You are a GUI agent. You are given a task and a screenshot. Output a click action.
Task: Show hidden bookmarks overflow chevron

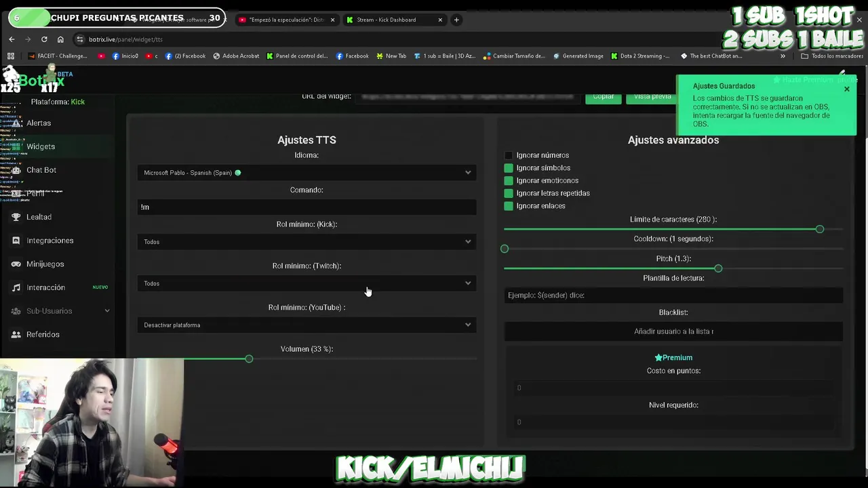tap(783, 56)
